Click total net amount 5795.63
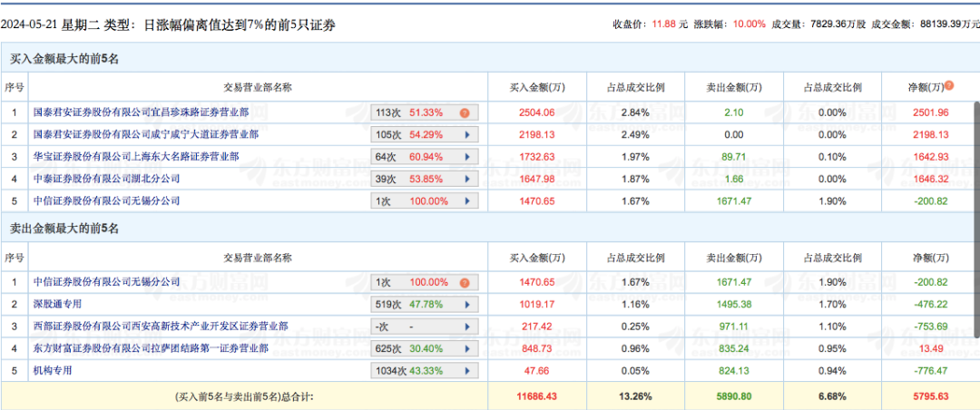This screenshot has height=410, width=980. 930,396
